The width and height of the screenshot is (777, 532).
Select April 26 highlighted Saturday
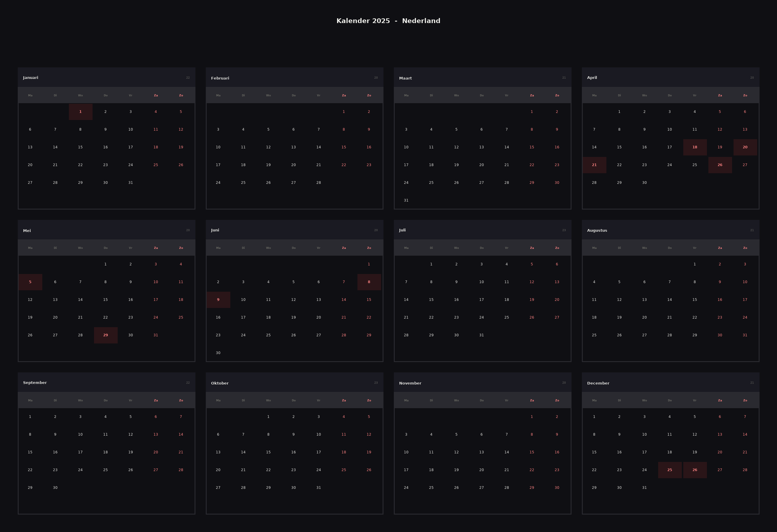click(x=720, y=165)
